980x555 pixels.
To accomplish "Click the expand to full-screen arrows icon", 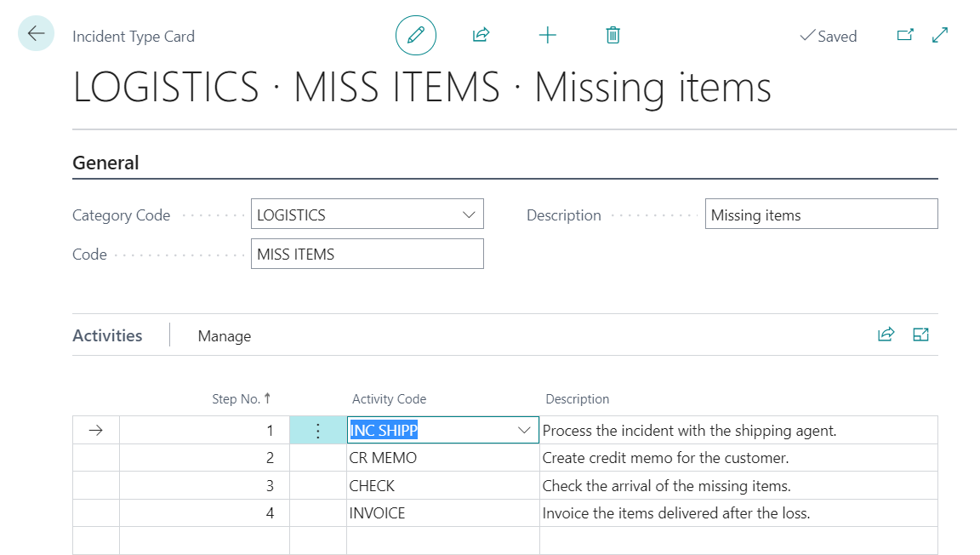I will tap(940, 35).
